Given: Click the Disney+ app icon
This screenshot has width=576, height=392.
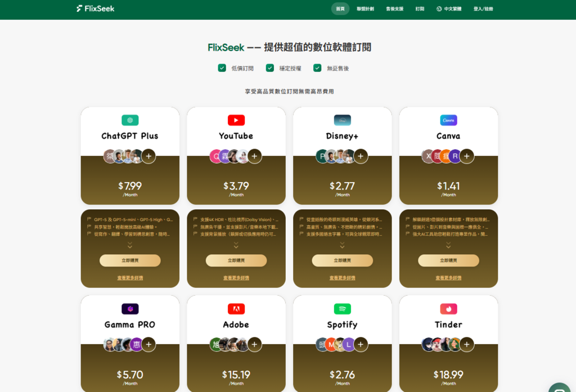Looking at the screenshot, I should pyautogui.click(x=342, y=120).
